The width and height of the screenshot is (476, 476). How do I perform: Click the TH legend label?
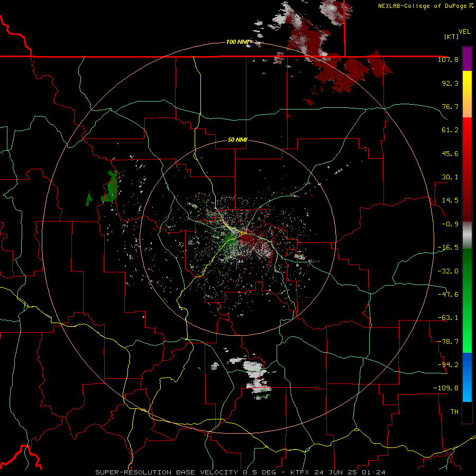pos(454,412)
